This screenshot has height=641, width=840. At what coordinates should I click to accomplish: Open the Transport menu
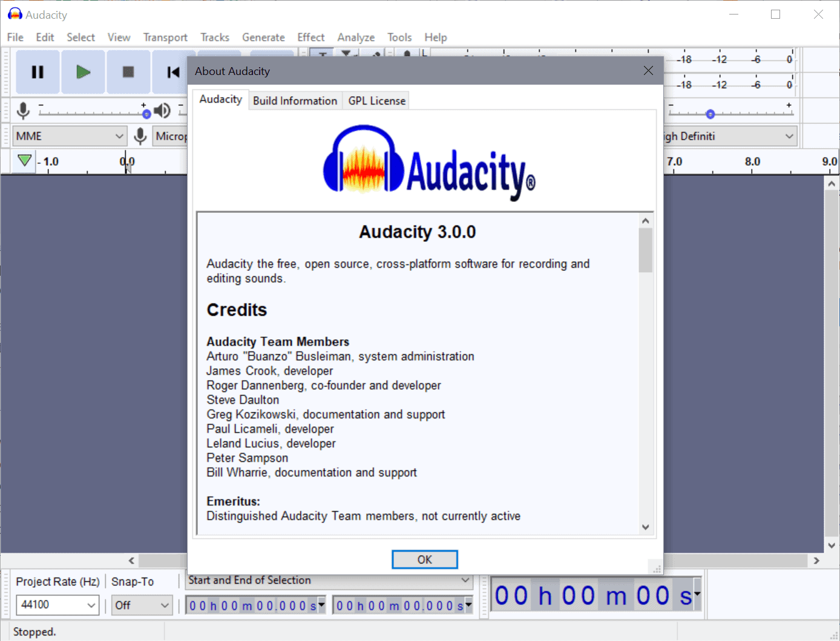pos(165,37)
